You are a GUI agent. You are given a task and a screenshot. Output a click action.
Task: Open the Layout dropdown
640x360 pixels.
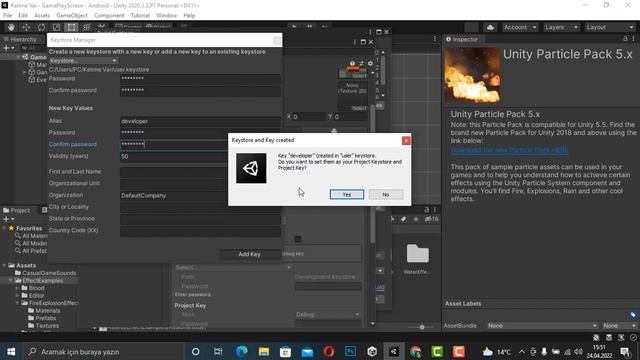click(610, 27)
